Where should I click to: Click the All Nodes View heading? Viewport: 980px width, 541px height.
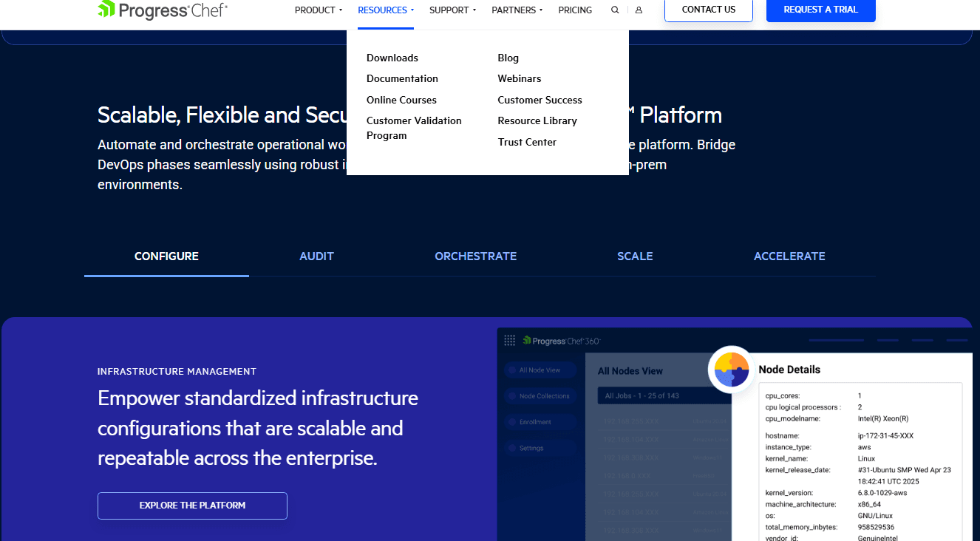(x=630, y=371)
